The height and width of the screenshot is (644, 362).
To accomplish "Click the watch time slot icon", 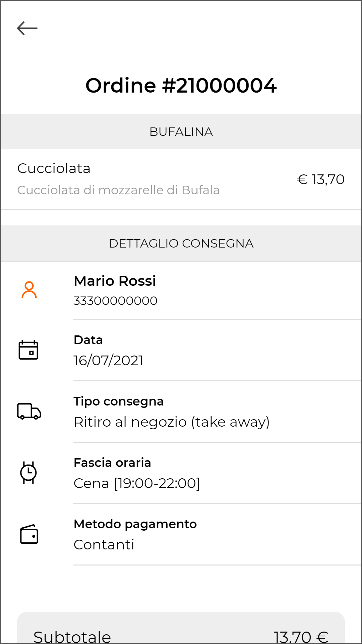I will click(28, 473).
